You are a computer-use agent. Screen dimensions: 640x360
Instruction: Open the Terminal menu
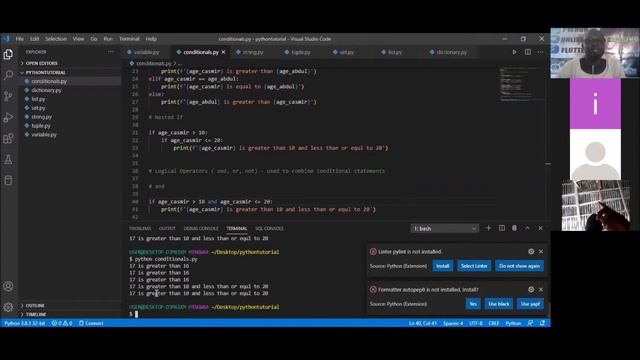tap(129, 39)
